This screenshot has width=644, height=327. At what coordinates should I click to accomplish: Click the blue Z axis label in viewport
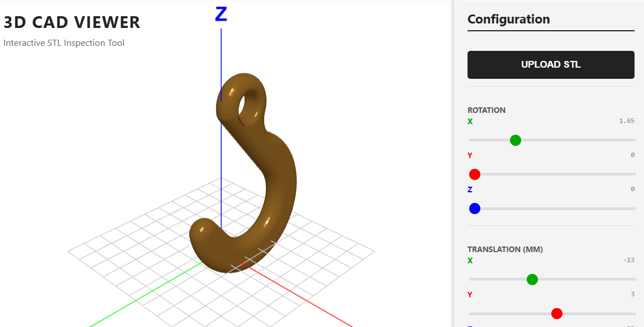coord(222,14)
